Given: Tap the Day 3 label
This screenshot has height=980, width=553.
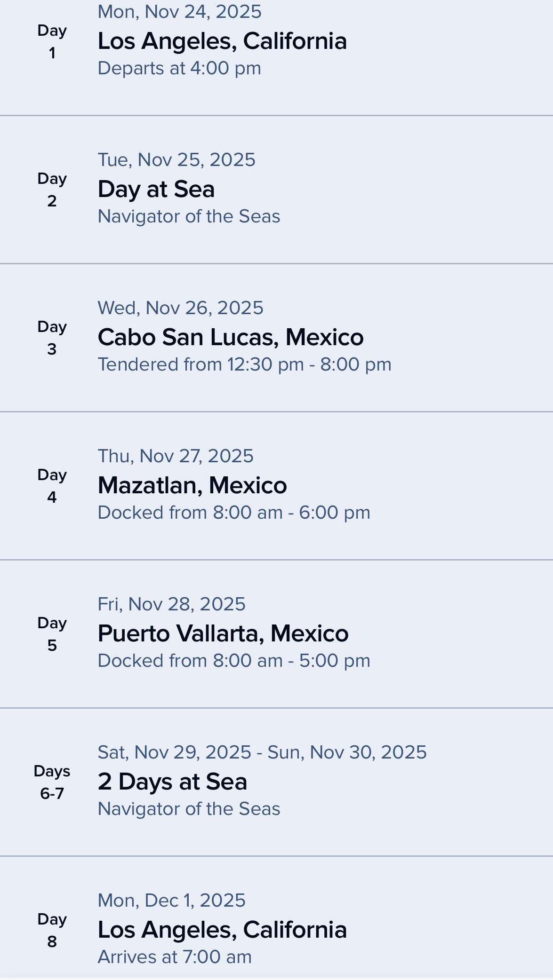Looking at the screenshot, I should (52, 338).
